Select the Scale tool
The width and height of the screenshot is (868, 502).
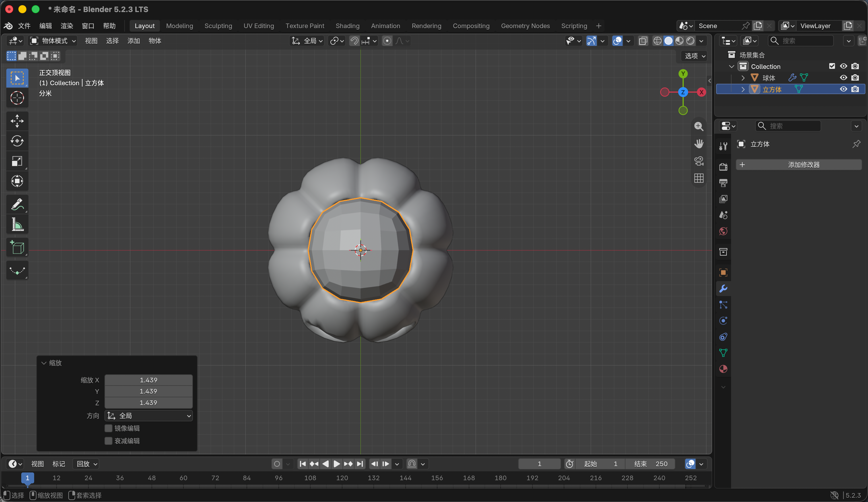pos(17,161)
